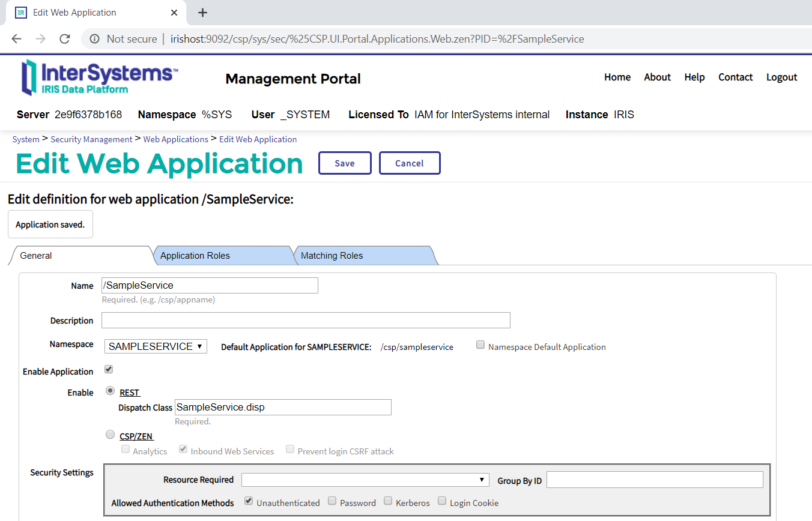Click the Not secure site info icon
The width and height of the screenshot is (812, 521).
(x=94, y=39)
